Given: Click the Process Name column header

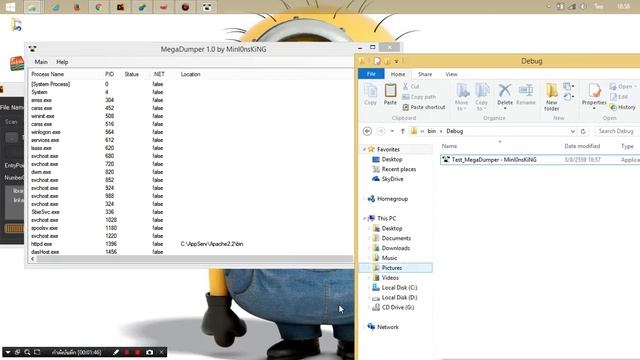Looking at the screenshot, I should click(x=47, y=74).
